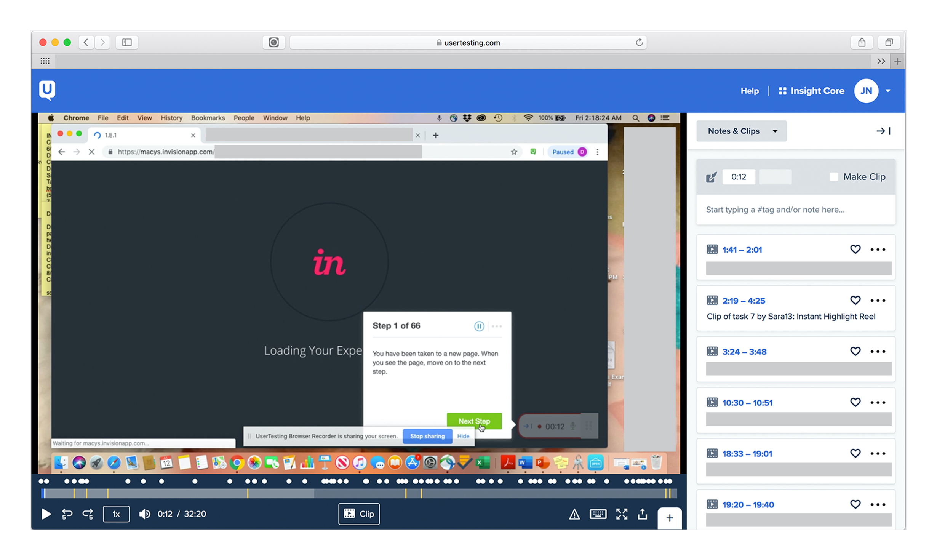Skip forward 5 seconds
The image size is (937, 560).
[88, 514]
